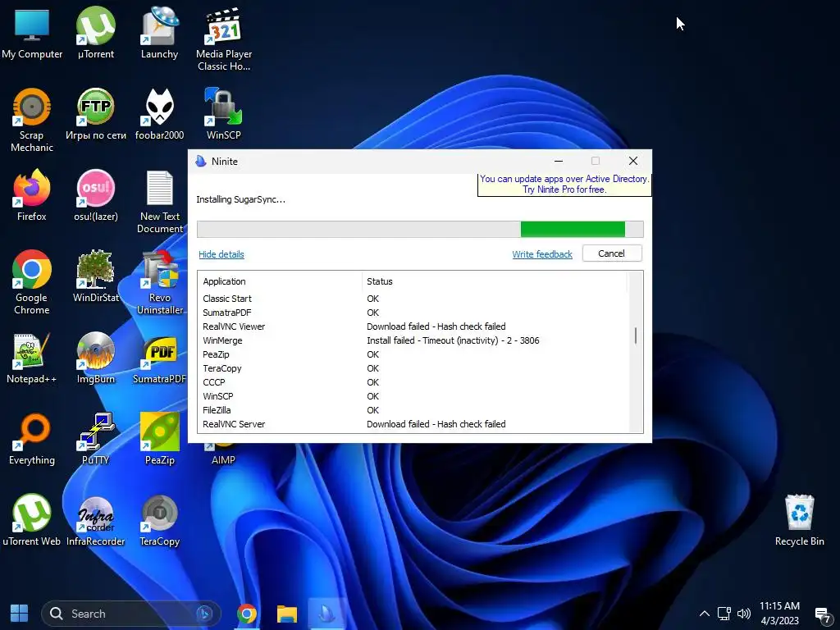Select the WinMerge row
Image resolution: width=840 pixels, height=630 pixels.
(x=412, y=340)
